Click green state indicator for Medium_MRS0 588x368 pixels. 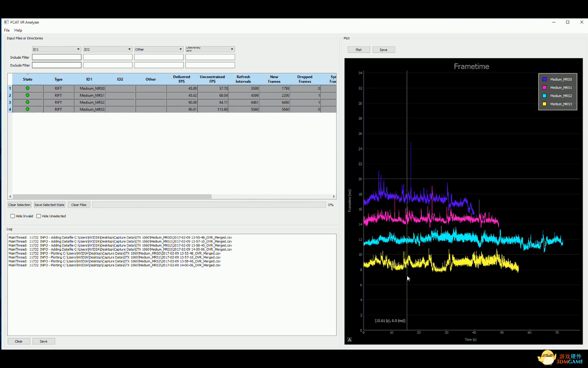click(x=28, y=88)
